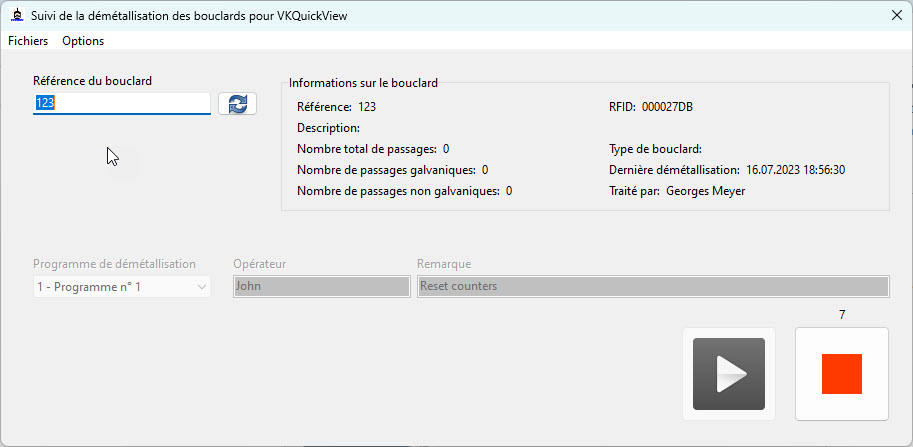The image size is (913, 447).
Task: Click the Traité par Georges Meyer text
Action: pos(705,191)
